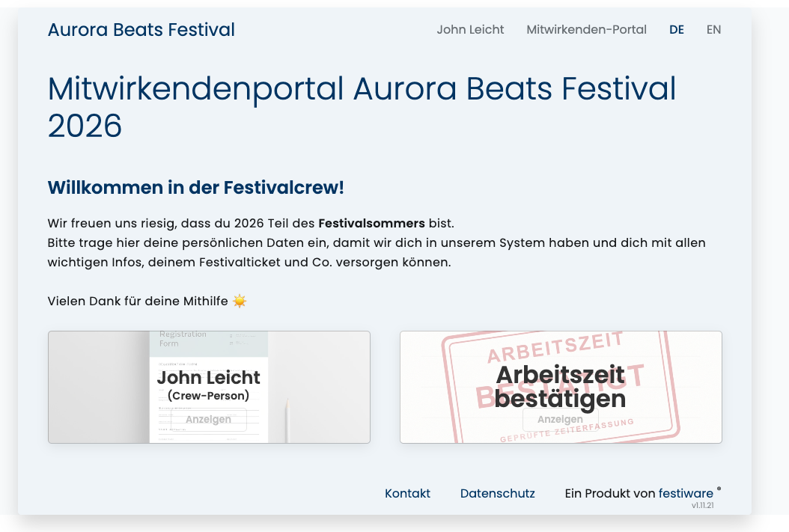Switch language to DE
789x532 pixels.
[676, 30]
